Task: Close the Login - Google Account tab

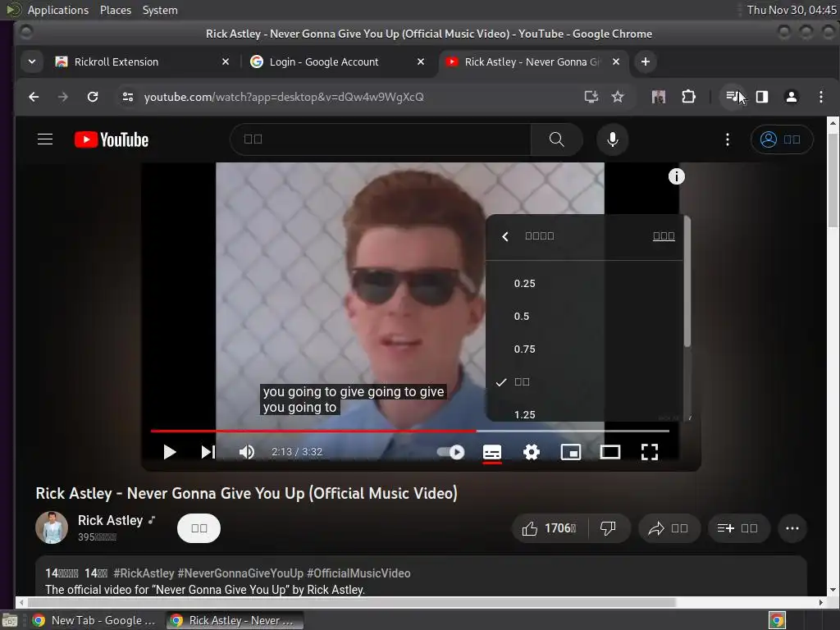Action: pos(421,62)
